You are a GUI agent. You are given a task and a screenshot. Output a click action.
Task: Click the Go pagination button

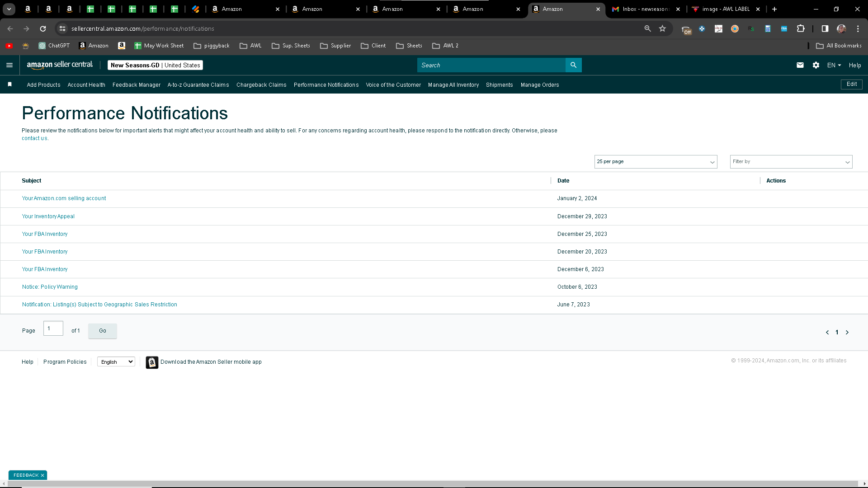(x=103, y=331)
